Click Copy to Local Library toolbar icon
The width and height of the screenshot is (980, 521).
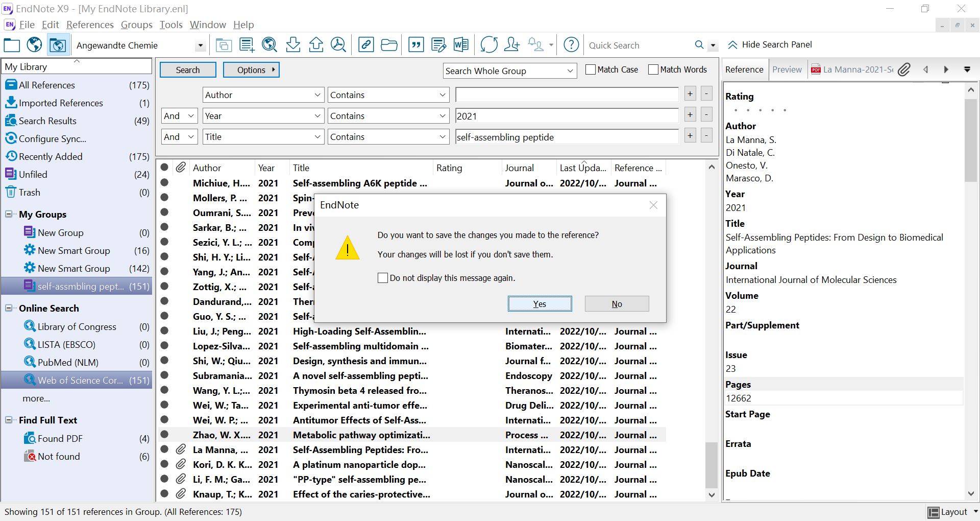click(x=223, y=45)
